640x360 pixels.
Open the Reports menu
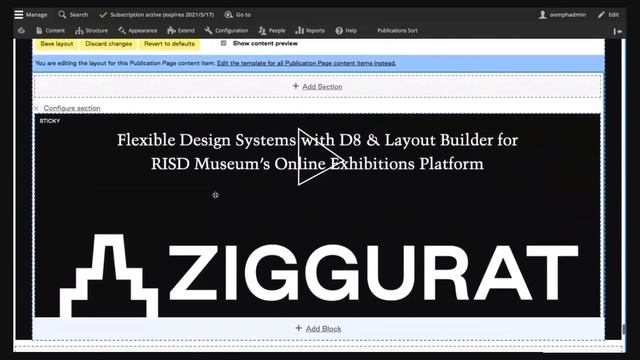tap(310, 31)
